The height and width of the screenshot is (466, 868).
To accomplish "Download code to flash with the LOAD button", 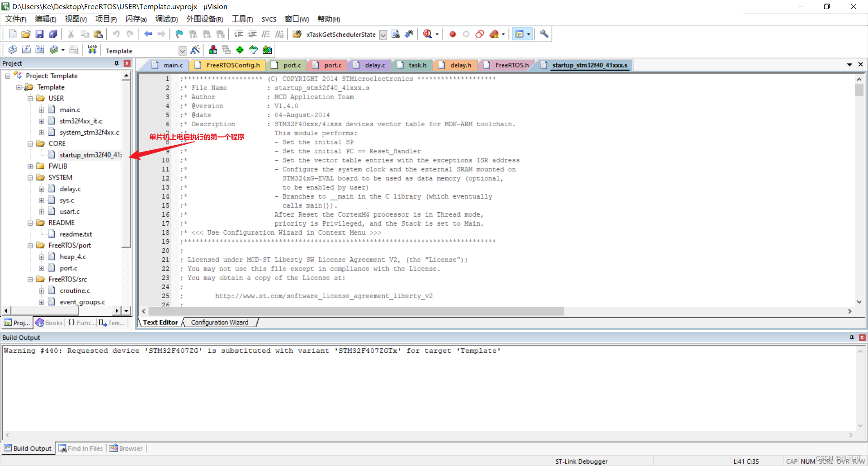I will click(x=92, y=50).
